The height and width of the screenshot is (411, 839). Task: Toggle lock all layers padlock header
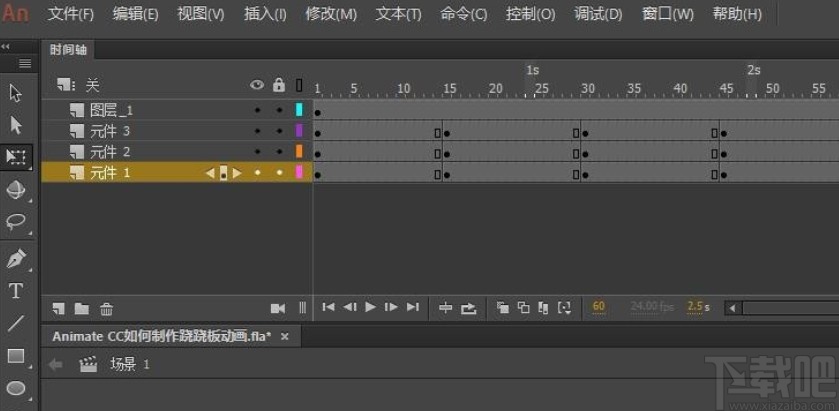click(x=278, y=85)
